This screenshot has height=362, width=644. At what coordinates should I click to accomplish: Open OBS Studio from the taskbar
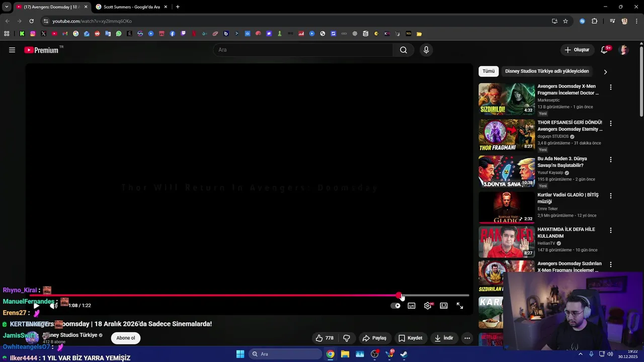pyautogui.click(x=375, y=354)
